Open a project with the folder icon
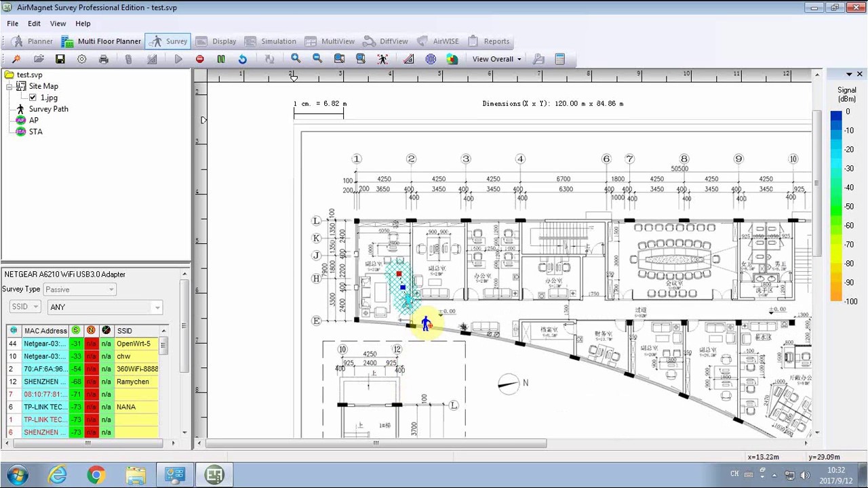This screenshot has width=868, height=488. tap(39, 60)
